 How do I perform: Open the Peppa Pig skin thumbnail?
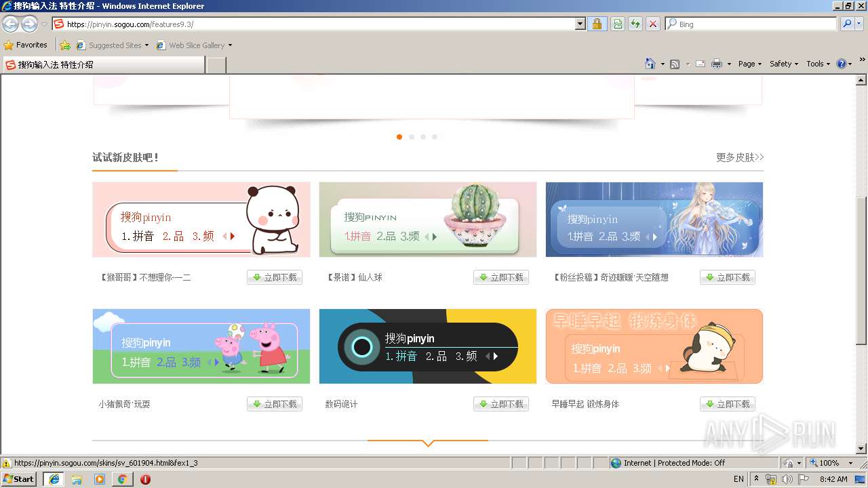(x=201, y=346)
